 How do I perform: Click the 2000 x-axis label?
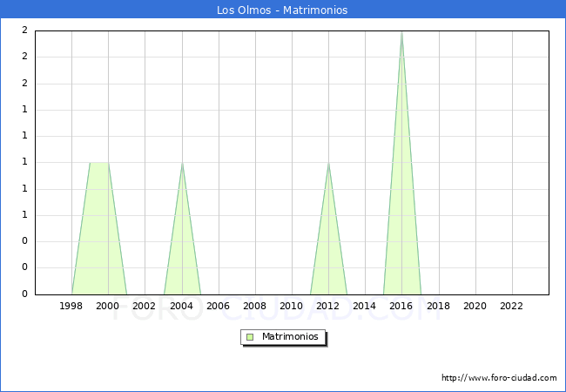[x=108, y=306]
